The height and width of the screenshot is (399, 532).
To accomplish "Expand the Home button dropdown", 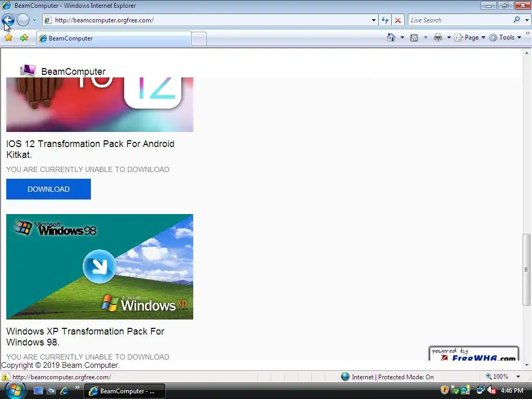I will point(402,37).
